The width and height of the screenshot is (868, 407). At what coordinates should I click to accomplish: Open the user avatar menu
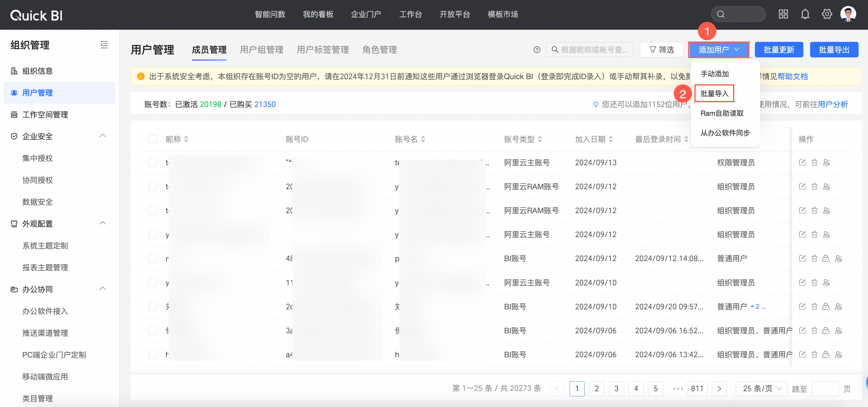pos(848,14)
